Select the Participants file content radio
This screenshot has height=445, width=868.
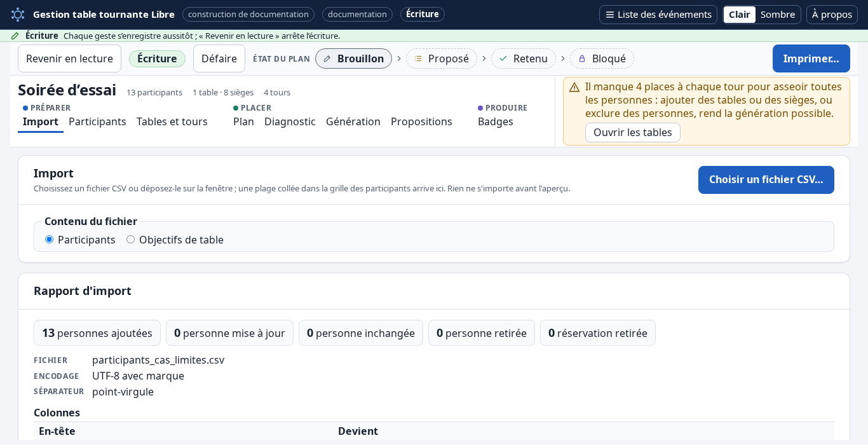pyautogui.click(x=49, y=240)
